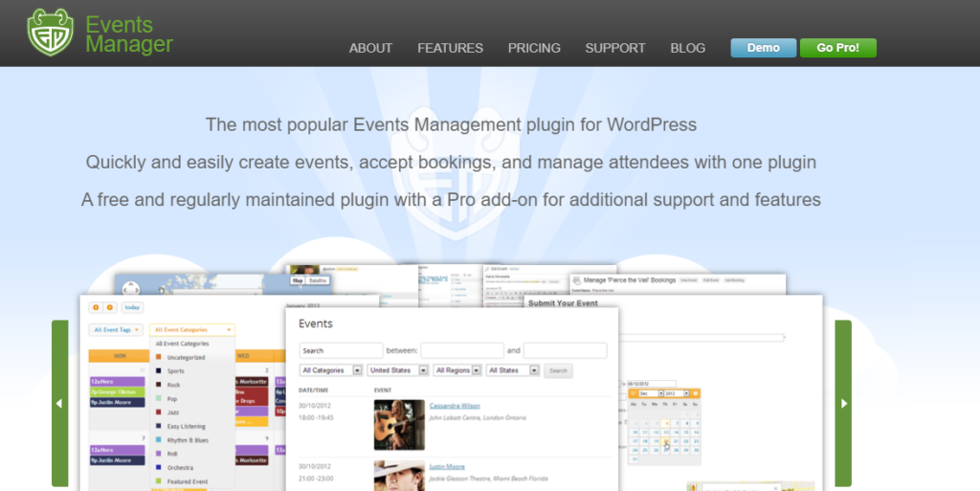980x491 pixels.
Task: Click the map pan control icon
Action: point(130,289)
